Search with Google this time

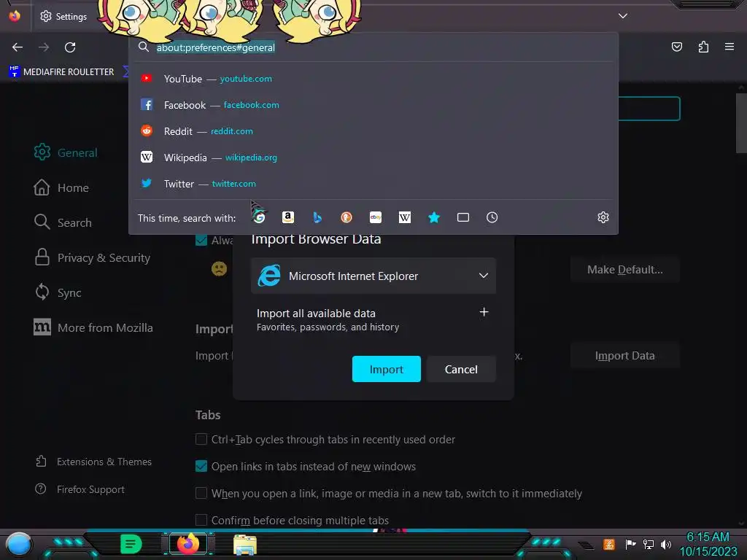point(259,217)
